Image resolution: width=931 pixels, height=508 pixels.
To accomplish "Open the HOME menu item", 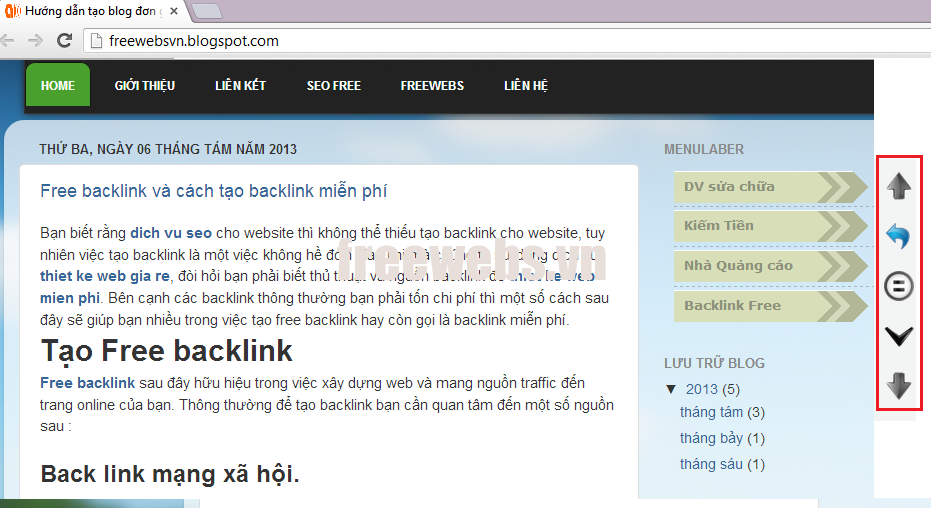I will 57,85.
